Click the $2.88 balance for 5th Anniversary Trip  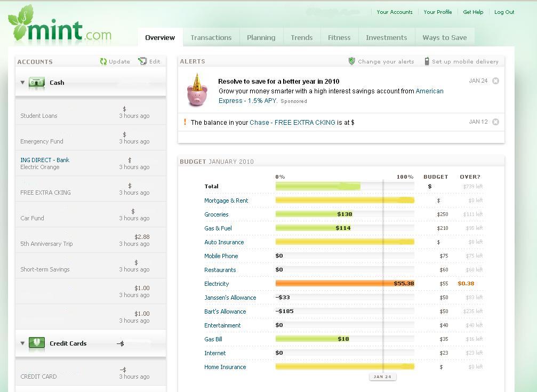(x=142, y=237)
